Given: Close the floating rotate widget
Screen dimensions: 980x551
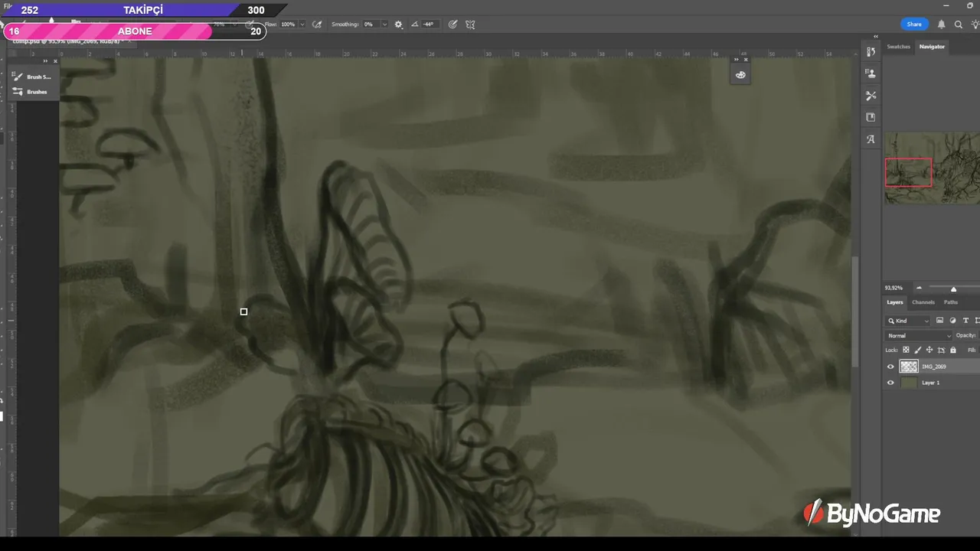Looking at the screenshot, I should click(x=746, y=60).
